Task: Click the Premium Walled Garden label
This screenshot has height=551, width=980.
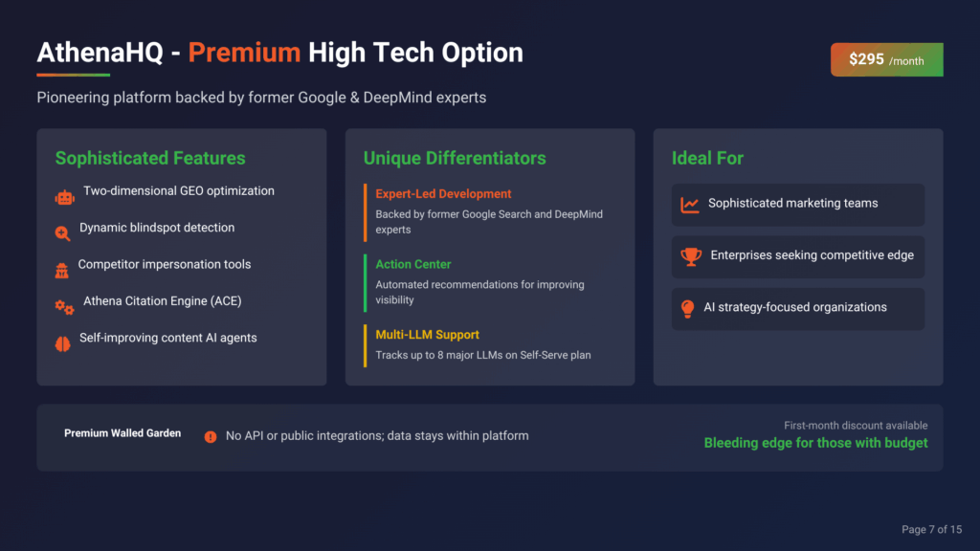Action: pos(122,433)
